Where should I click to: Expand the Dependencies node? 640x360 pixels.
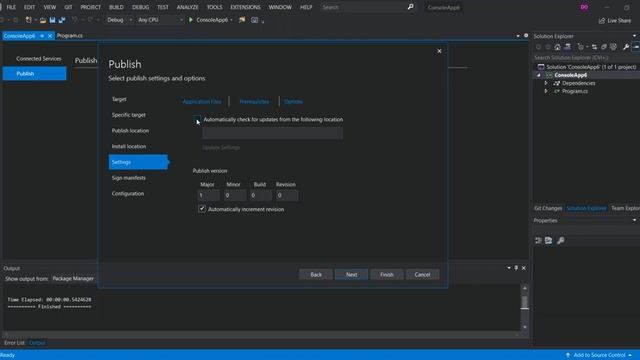point(546,83)
